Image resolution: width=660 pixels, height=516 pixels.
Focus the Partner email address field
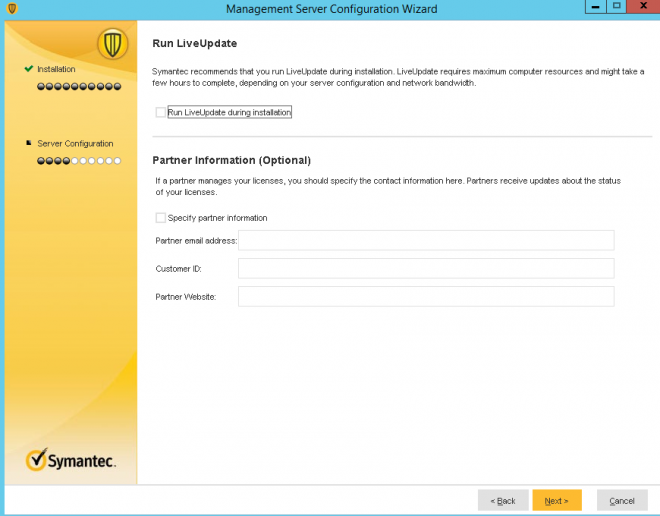(426, 240)
